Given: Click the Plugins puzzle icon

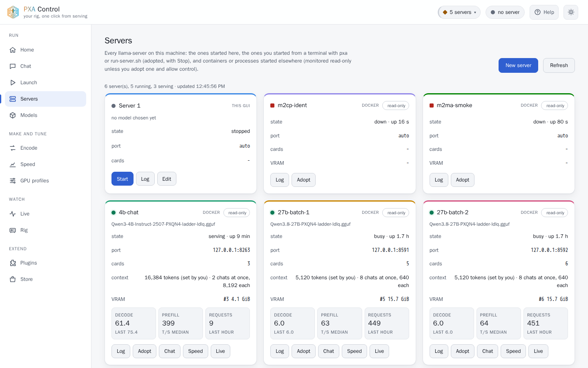Looking at the screenshot, I should click(13, 263).
